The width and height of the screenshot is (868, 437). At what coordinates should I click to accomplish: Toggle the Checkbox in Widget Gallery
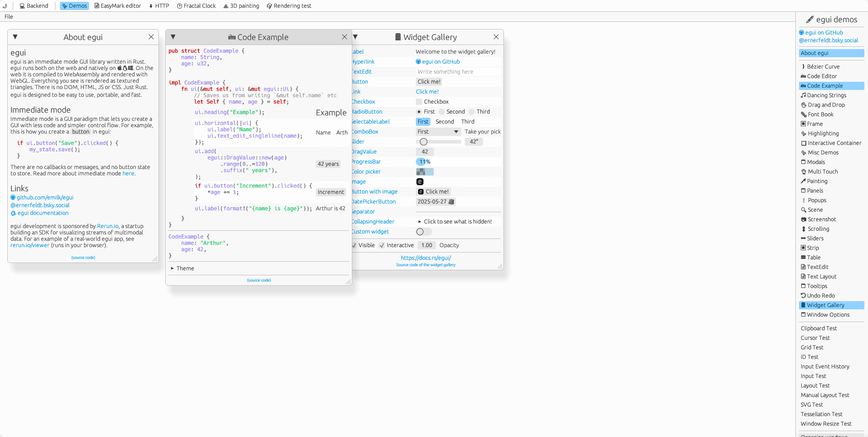click(x=432, y=102)
